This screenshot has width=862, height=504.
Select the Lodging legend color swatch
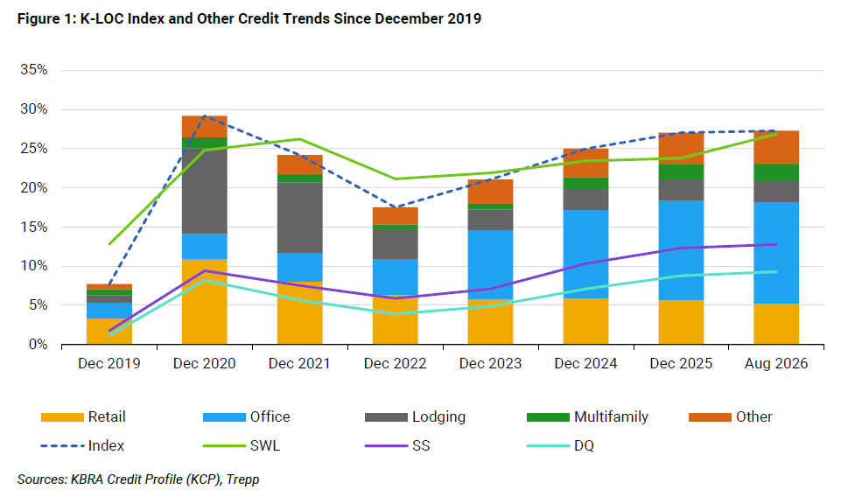tap(386, 417)
